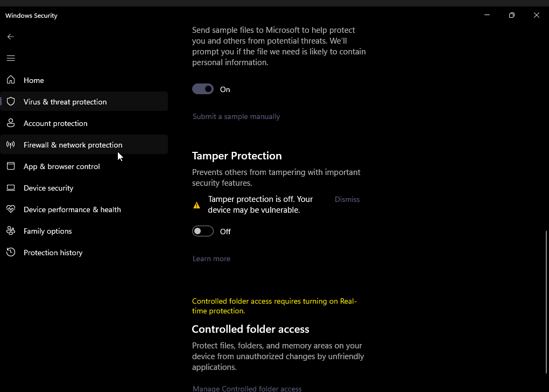Open App & browser control
Screen dimensions: 549x392
click(84, 166)
